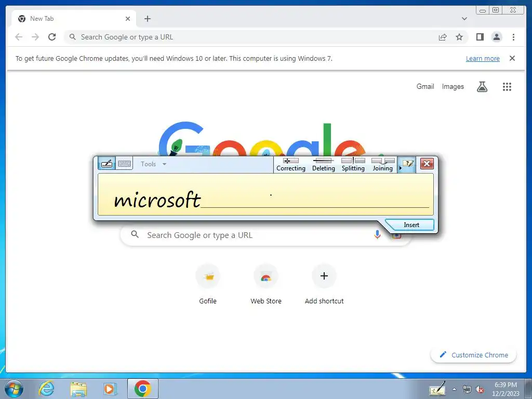The height and width of the screenshot is (399, 532).
Task: Close the Tablet PC Input Panel
Action: click(x=427, y=164)
